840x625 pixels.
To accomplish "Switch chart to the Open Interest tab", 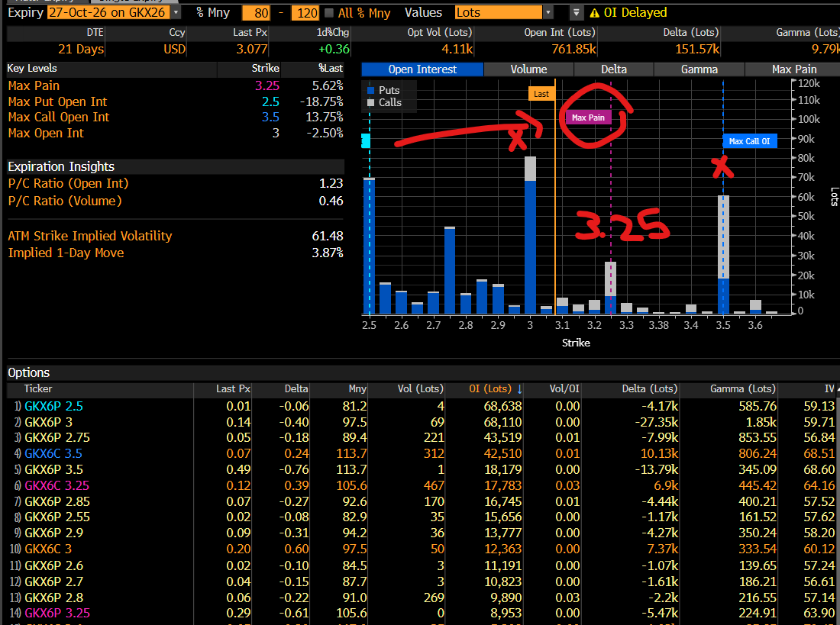I will [x=422, y=69].
